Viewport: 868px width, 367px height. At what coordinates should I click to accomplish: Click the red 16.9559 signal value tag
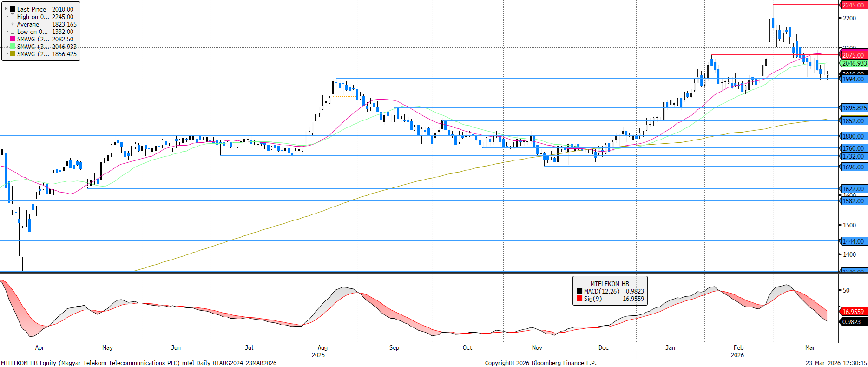coord(853,312)
